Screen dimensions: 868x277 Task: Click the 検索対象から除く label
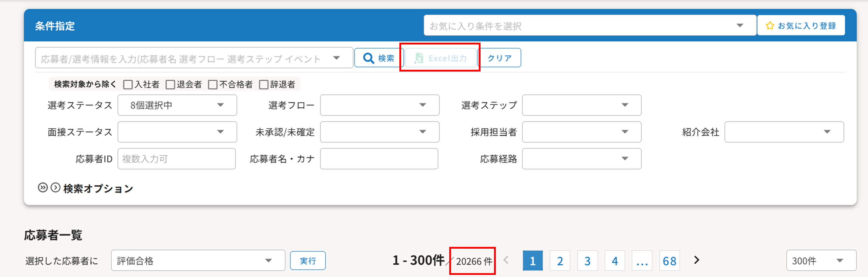(x=85, y=84)
